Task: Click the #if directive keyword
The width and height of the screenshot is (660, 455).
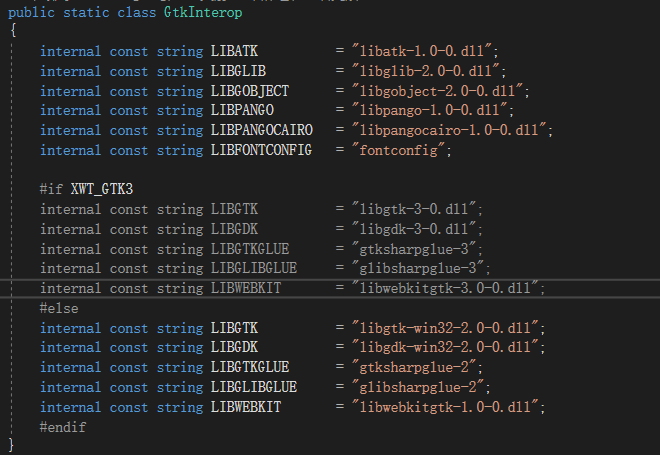Action: click(51, 189)
